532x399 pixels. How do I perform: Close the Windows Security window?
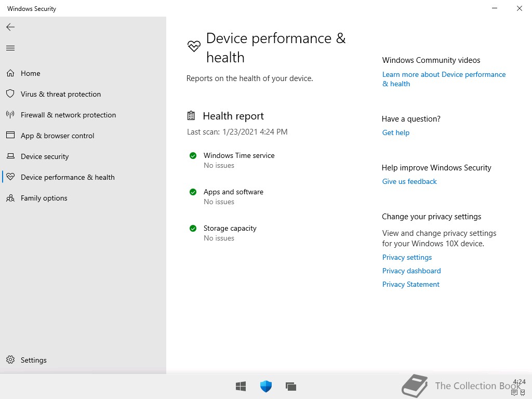click(x=519, y=8)
